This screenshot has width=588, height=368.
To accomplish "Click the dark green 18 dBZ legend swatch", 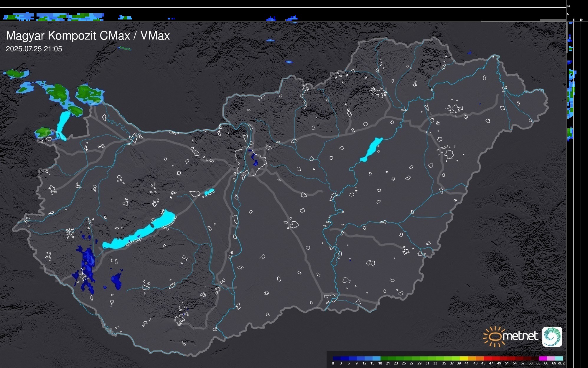I will pyautogui.click(x=384, y=358).
